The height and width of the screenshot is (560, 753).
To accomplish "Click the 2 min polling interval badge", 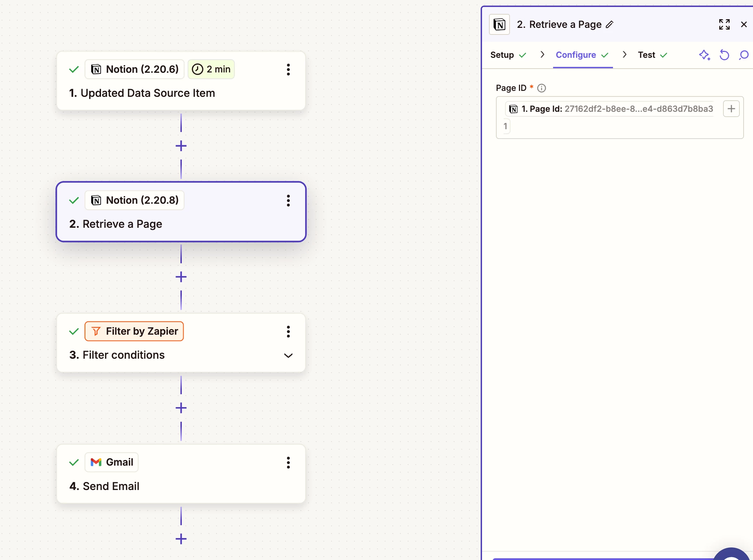I will click(x=211, y=69).
